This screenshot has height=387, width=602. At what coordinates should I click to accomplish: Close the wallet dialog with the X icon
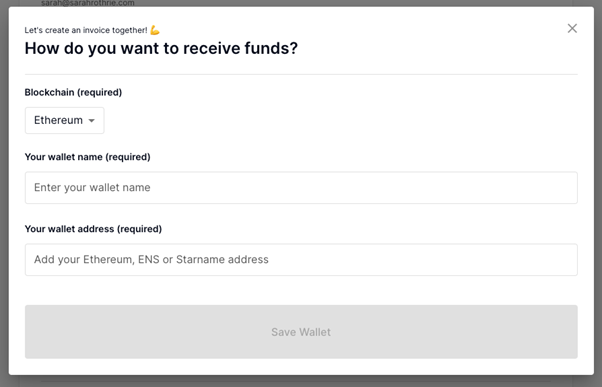[572, 28]
